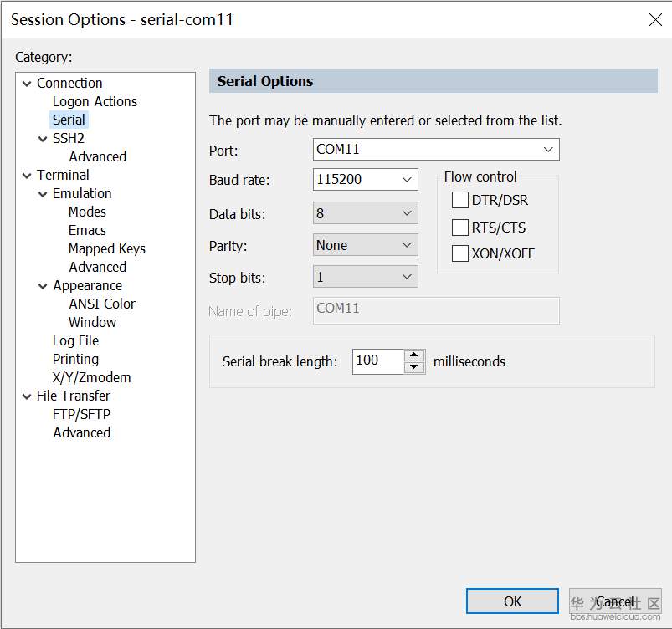The image size is (672, 629).
Task: Click the serial break length input field
Action: point(377,361)
